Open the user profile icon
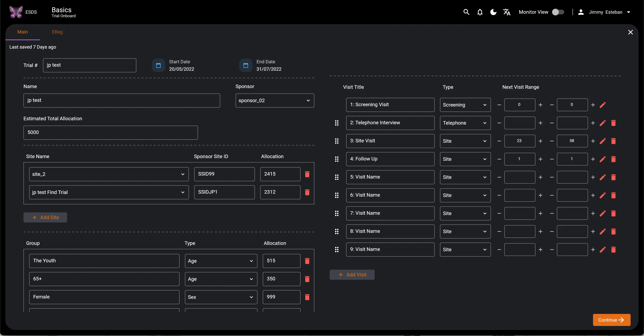The width and height of the screenshot is (644, 336). click(x=581, y=12)
